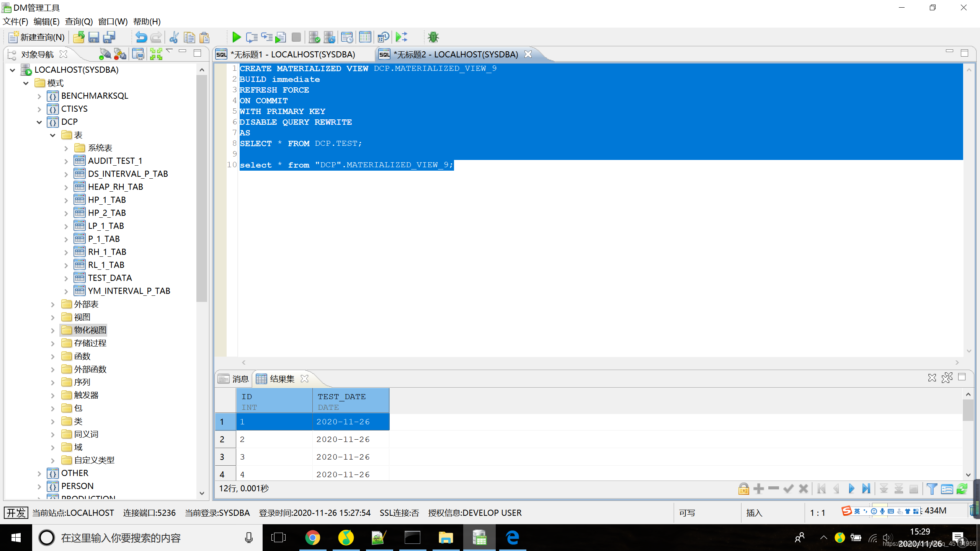Click the green bug debug icon
Viewport: 980px width, 551px height.
pos(433,37)
